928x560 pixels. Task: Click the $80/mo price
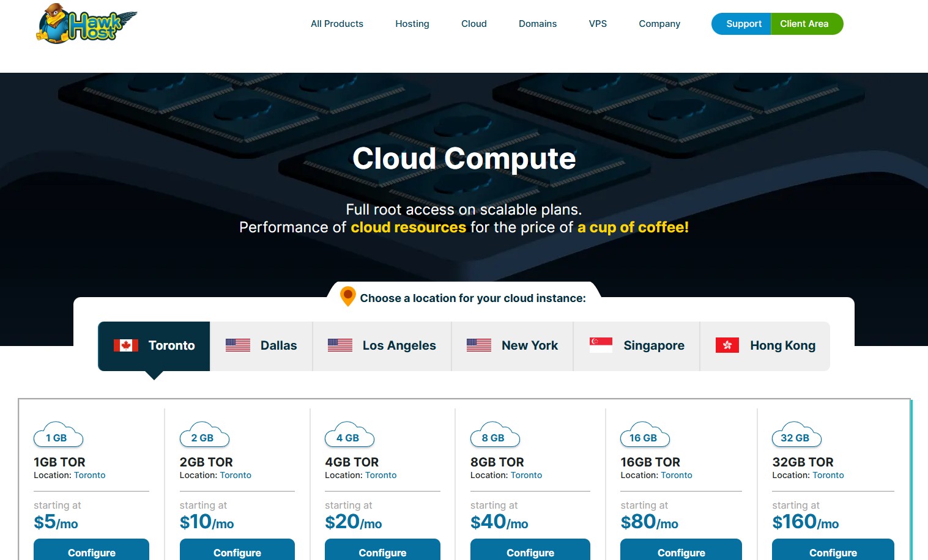(649, 522)
